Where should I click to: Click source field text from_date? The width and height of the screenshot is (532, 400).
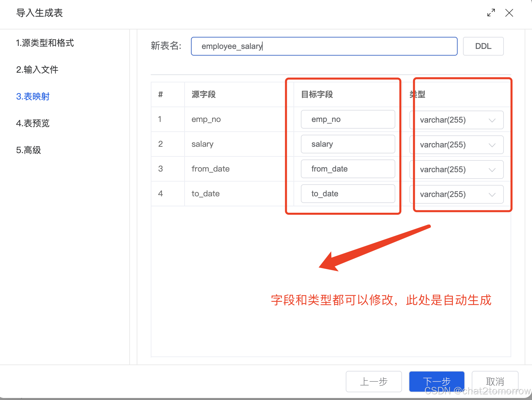210,169
